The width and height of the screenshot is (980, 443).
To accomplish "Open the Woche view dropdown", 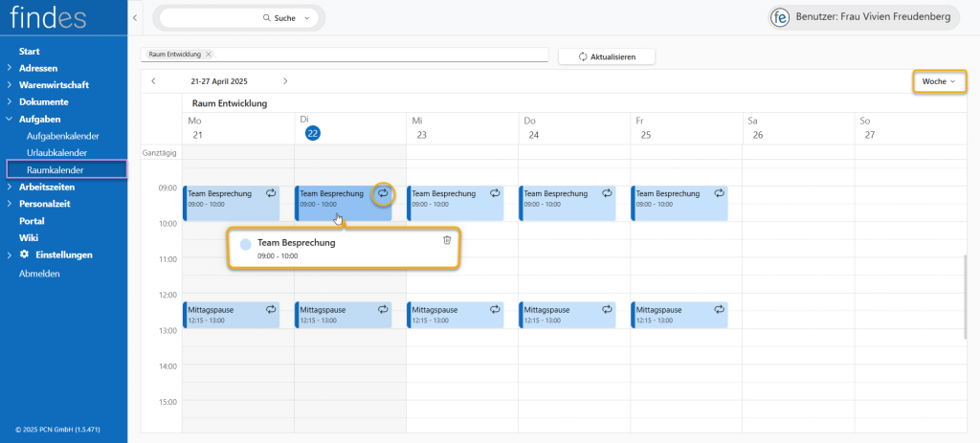I will click(x=938, y=81).
